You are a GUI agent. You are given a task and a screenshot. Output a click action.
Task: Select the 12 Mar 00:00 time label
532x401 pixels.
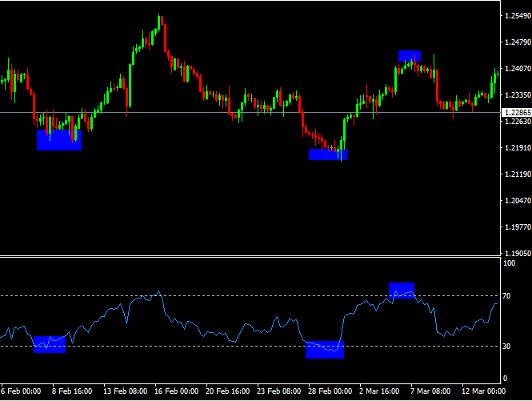click(x=484, y=391)
